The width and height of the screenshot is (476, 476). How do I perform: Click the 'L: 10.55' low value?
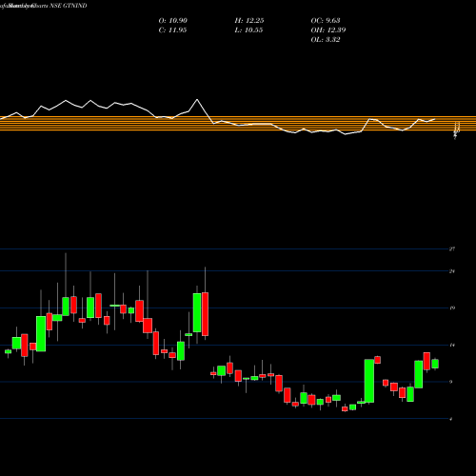248,30
